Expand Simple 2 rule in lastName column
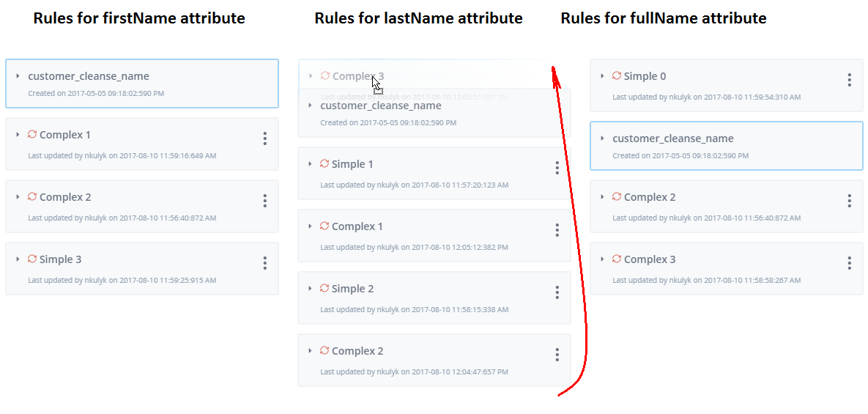The width and height of the screenshot is (868, 414). pos(310,289)
